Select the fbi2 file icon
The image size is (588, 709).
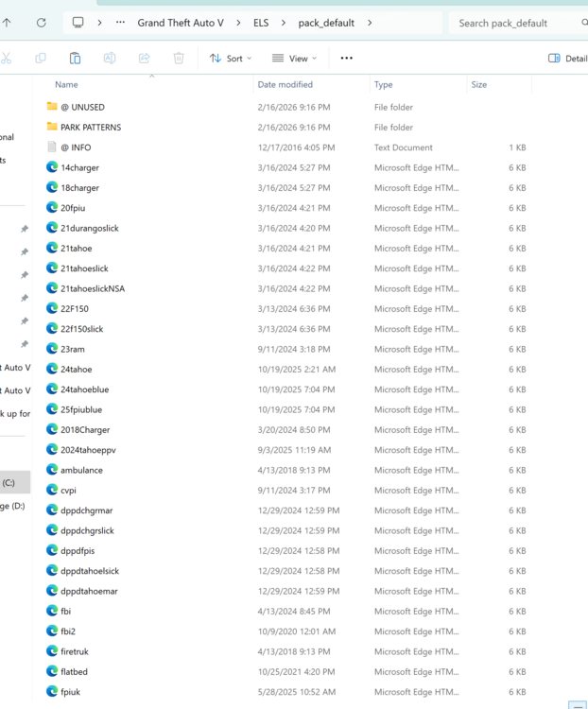(52, 631)
